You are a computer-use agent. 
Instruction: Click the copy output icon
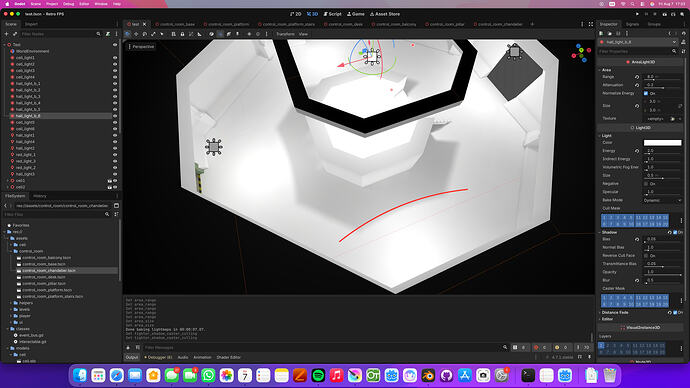[137, 348]
